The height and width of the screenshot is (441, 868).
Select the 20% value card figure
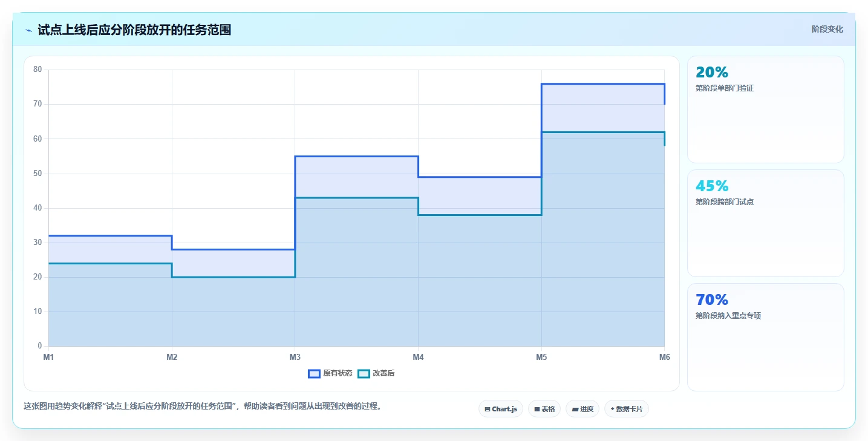point(712,72)
